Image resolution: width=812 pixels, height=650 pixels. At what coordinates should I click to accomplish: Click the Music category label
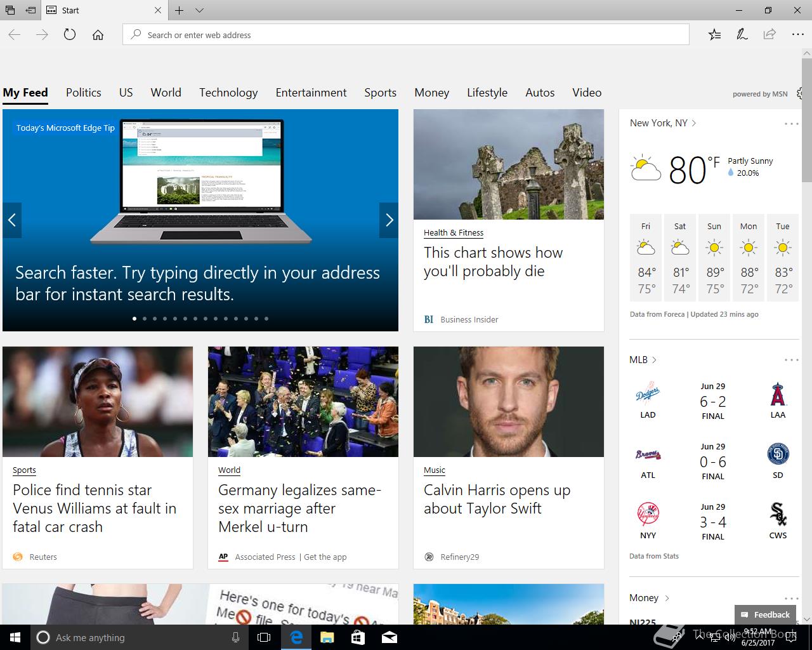click(x=435, y=470)
